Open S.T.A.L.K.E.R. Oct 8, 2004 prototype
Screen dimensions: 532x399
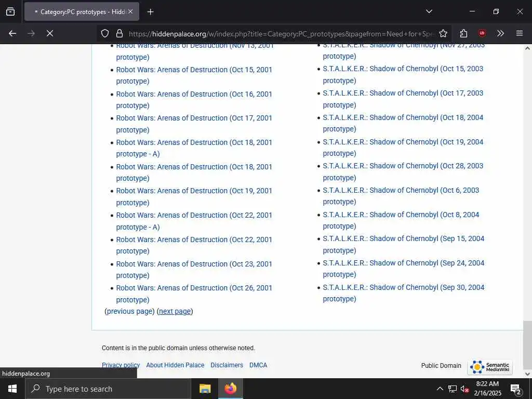tap(401, 220)
